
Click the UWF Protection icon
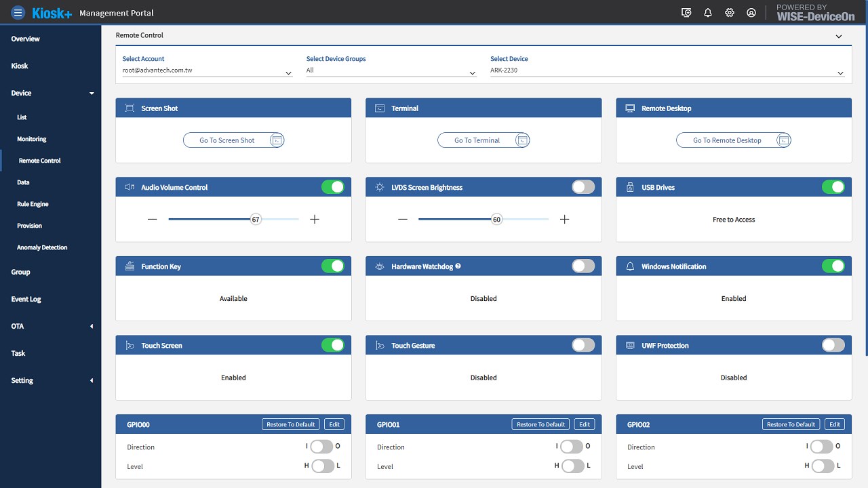(x=630, y=346)
